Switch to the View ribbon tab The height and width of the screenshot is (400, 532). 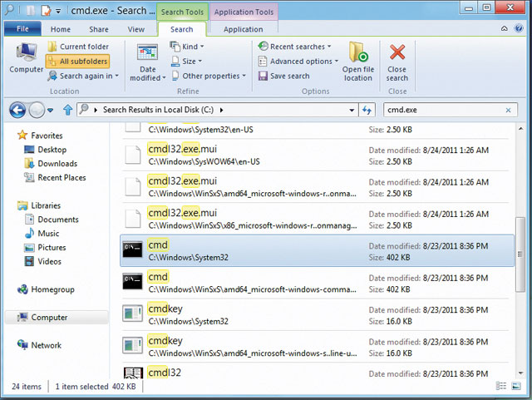(x=136, y=30)
